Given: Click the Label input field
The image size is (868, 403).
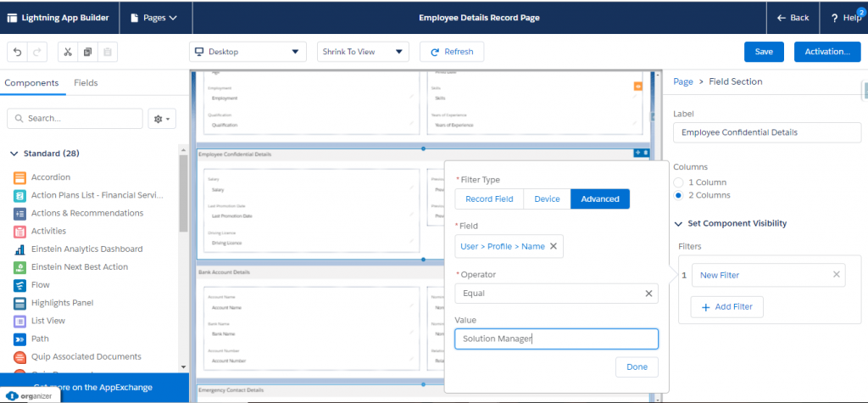Looking at the screenshot, I should (767, 132).
